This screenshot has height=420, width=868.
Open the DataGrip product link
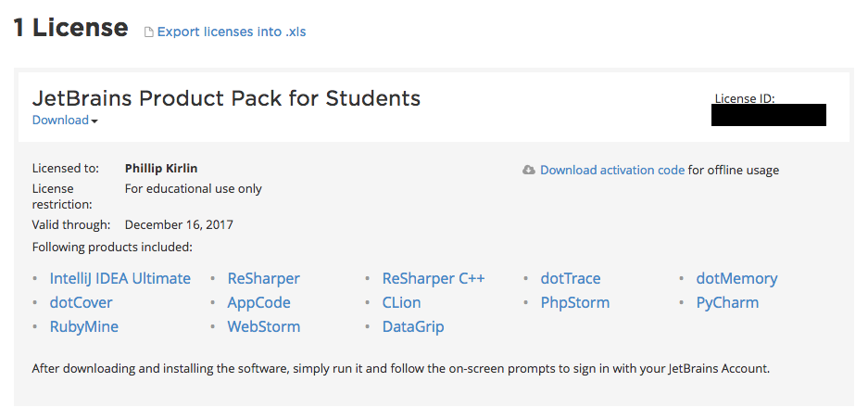click(413, 326)
